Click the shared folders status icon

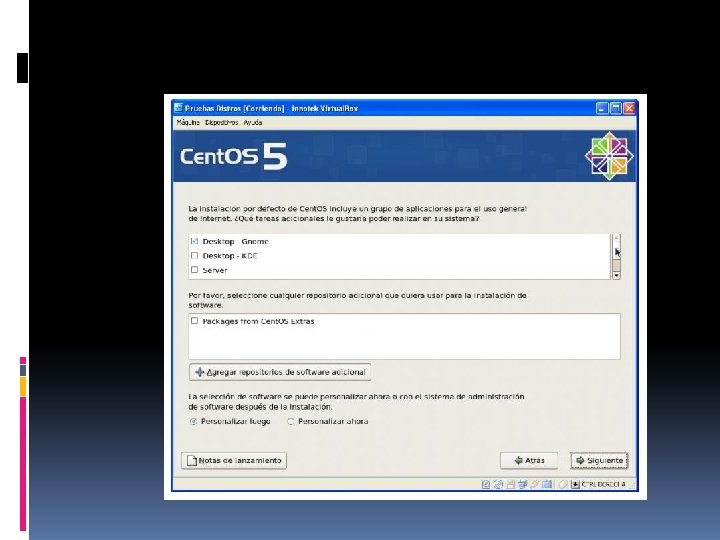tap(547, 484)
